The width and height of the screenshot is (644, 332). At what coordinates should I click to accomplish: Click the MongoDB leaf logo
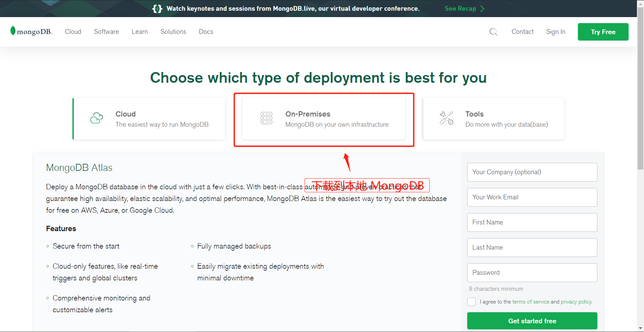31,31
